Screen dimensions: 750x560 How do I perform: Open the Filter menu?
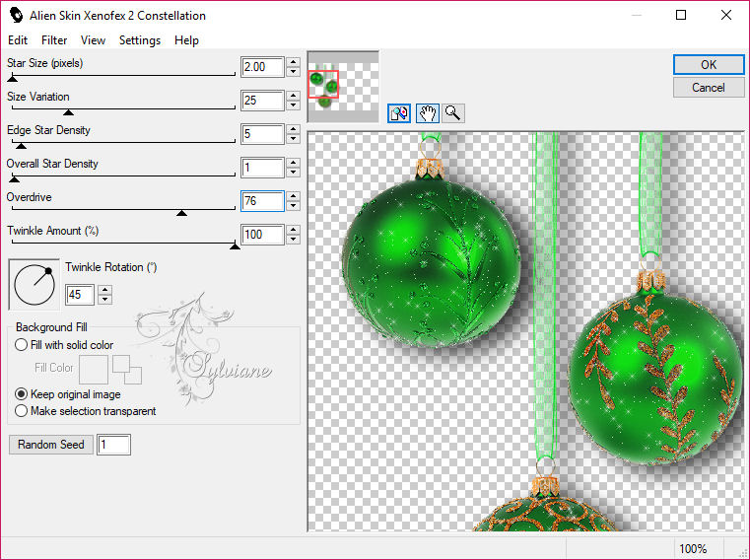click(x=54, y=40)
